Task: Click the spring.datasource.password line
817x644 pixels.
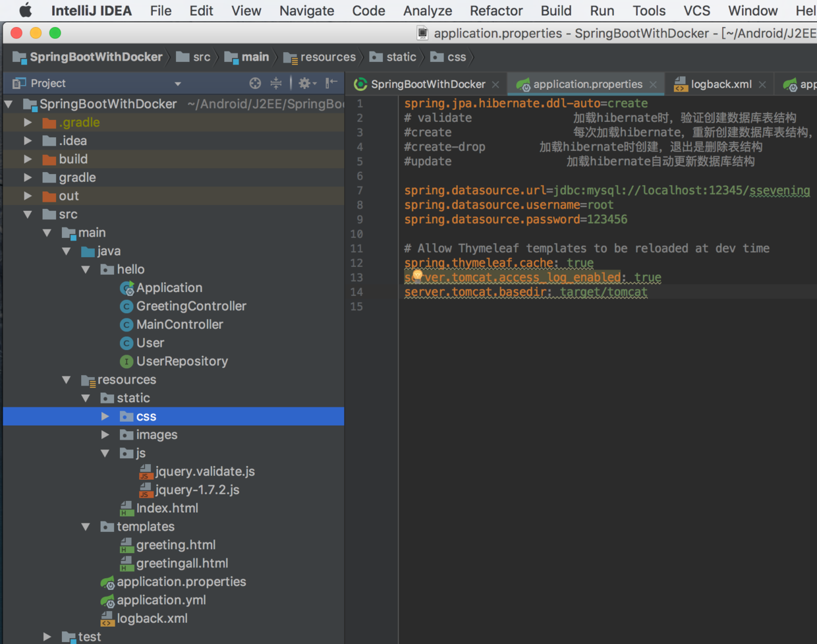Action: click(516, 220)
